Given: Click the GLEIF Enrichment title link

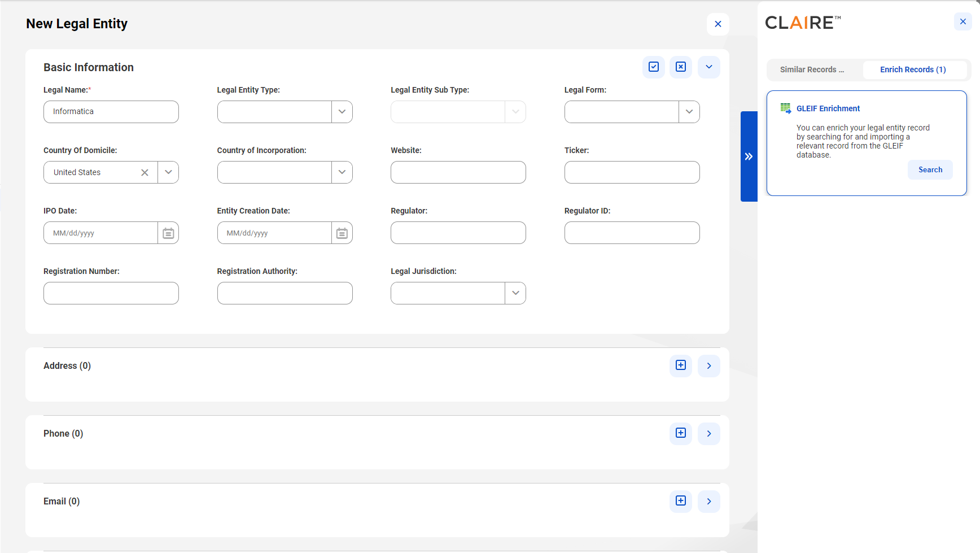Looking at the screenshot, I should (828, 108).
